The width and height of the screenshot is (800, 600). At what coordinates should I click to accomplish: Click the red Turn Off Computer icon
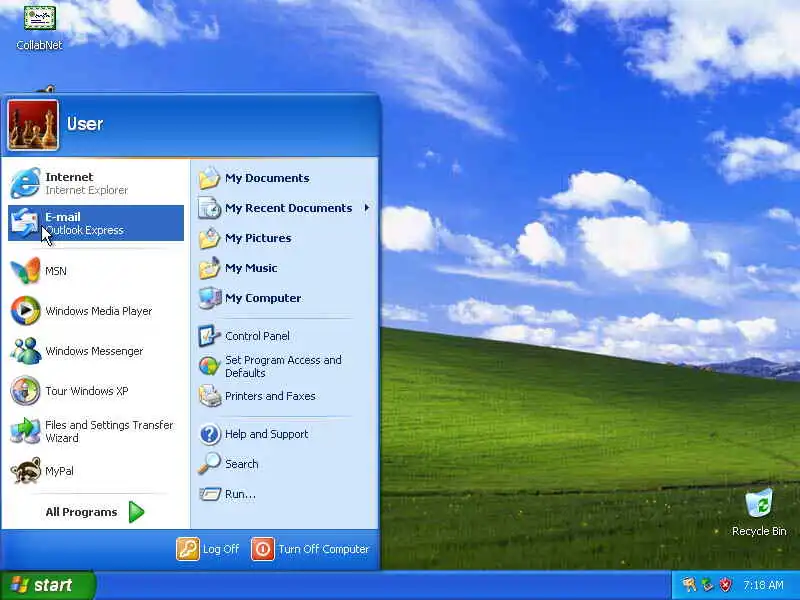[x=263, y=549]
